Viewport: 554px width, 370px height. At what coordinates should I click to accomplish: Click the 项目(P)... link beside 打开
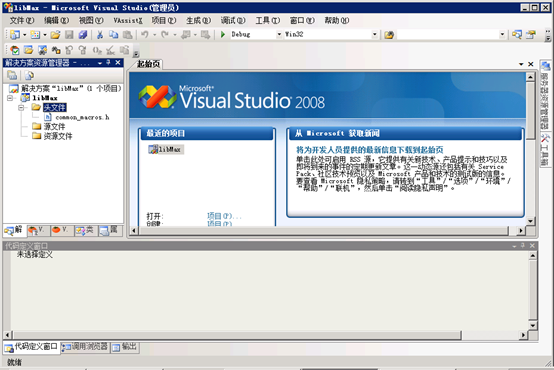coord(224,216)
